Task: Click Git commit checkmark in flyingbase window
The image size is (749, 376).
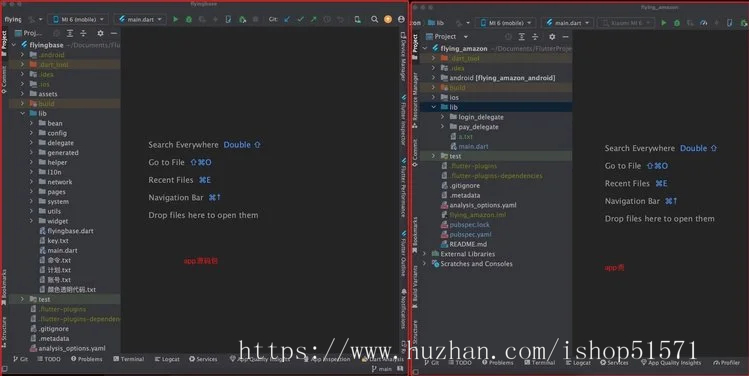Action: [x=300, y=20]
